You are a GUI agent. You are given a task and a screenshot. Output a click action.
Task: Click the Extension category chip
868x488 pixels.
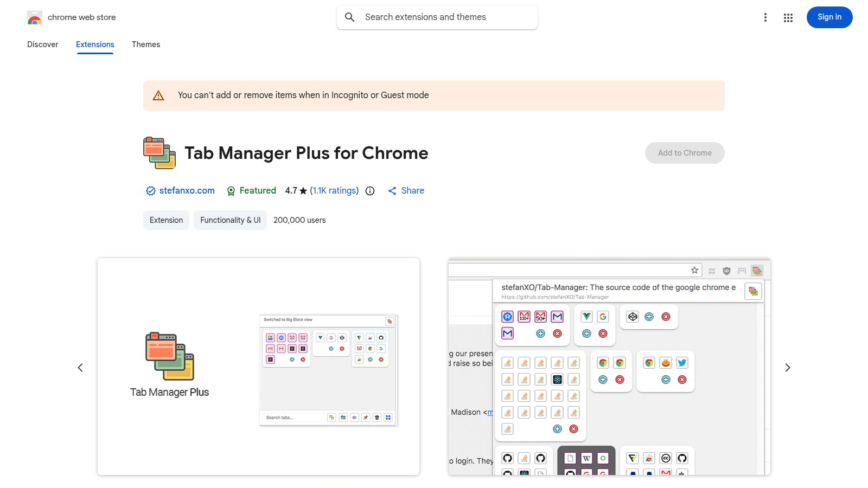click(x=166, y=220)
